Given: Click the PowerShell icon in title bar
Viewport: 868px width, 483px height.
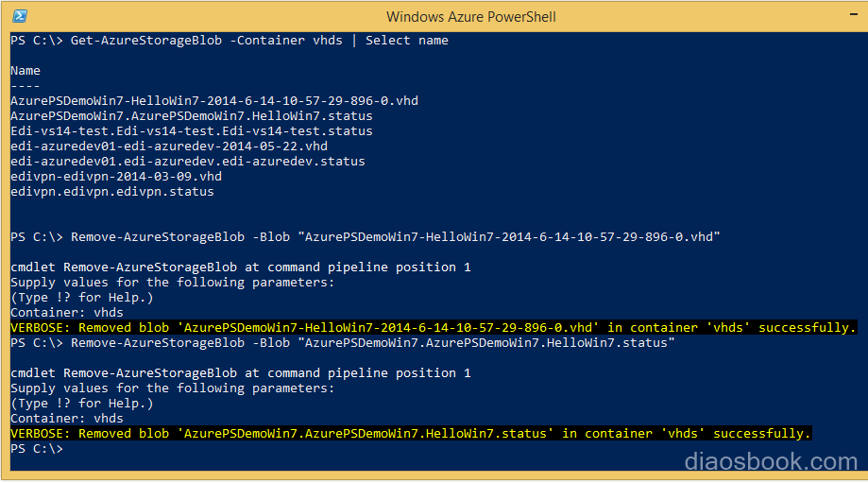Looking at the screenshot, I should point(20,16).
